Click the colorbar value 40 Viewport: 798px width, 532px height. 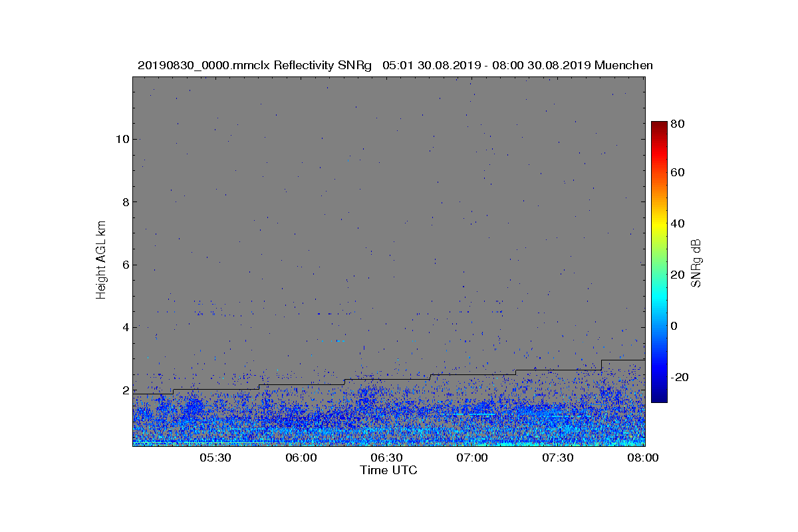click(678, 223)
